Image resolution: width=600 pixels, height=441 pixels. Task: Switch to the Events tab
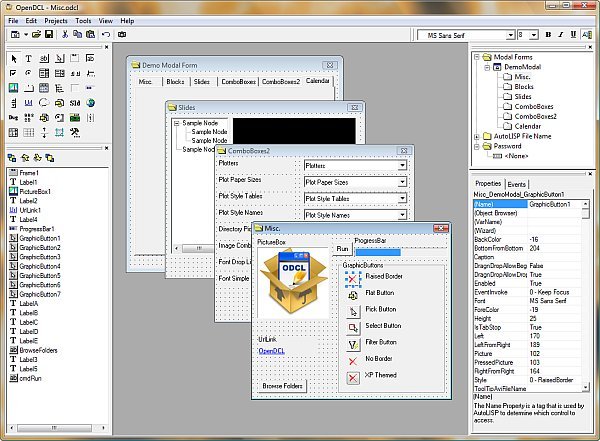pos(516,184)
